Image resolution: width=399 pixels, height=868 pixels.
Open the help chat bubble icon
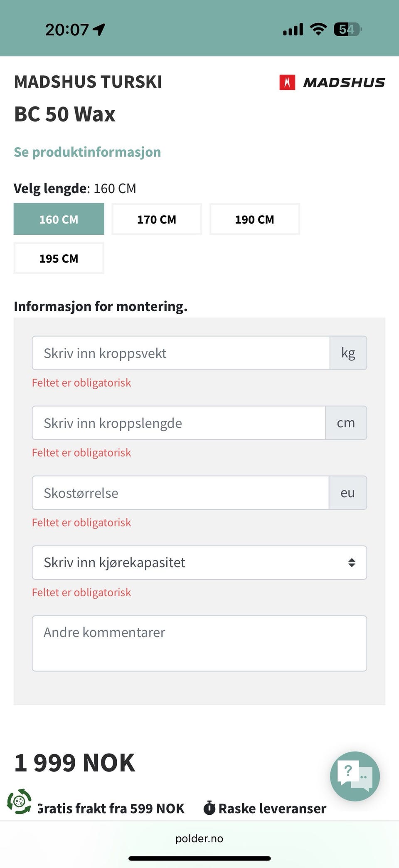click(x=355, y=776)
